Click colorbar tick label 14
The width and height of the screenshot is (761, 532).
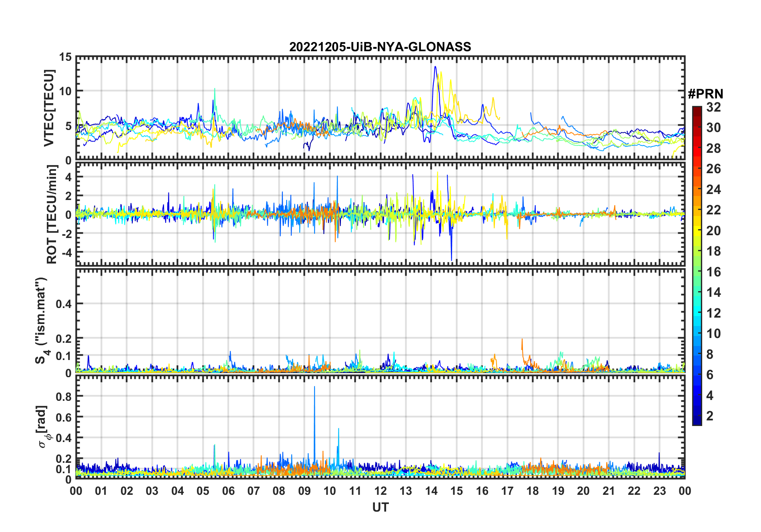point(713,292)
